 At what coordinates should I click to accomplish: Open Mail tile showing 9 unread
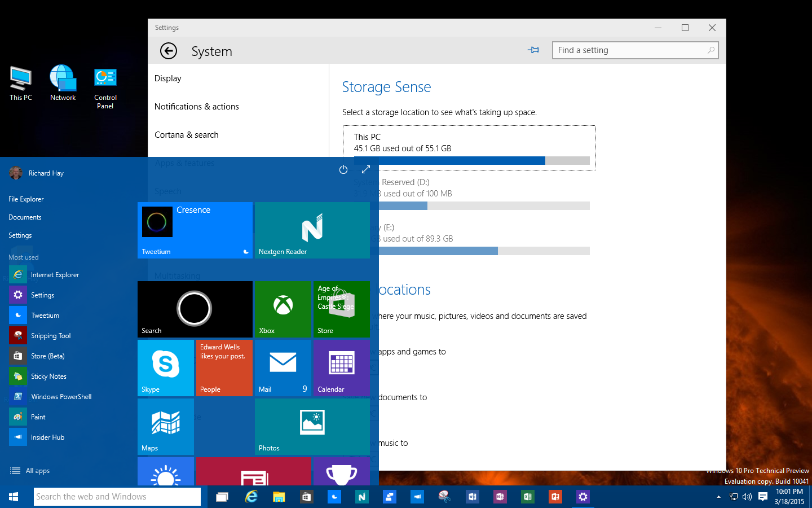tap(283, 368)
